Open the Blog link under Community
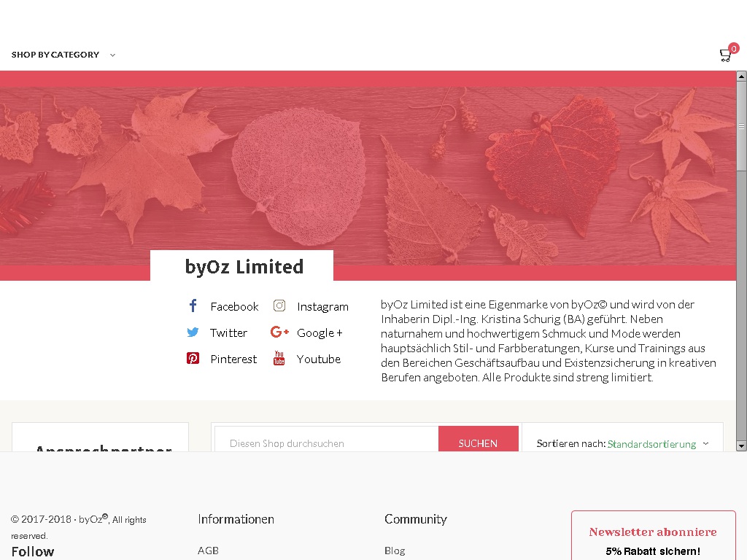Image resolution: width=747 pixels, height=560 pixels. [x=395, y=551]
